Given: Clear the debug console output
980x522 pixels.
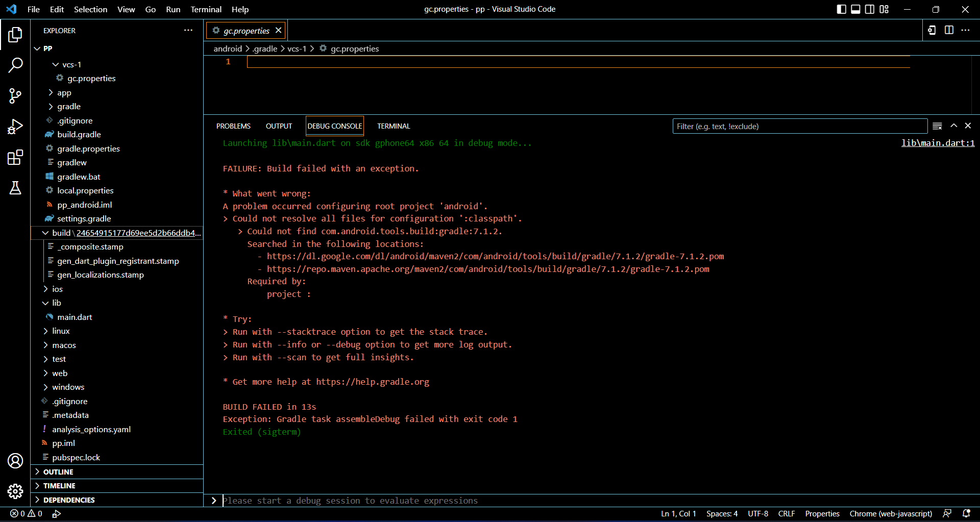Looking at the screenshot, I should tap(937, 126).
